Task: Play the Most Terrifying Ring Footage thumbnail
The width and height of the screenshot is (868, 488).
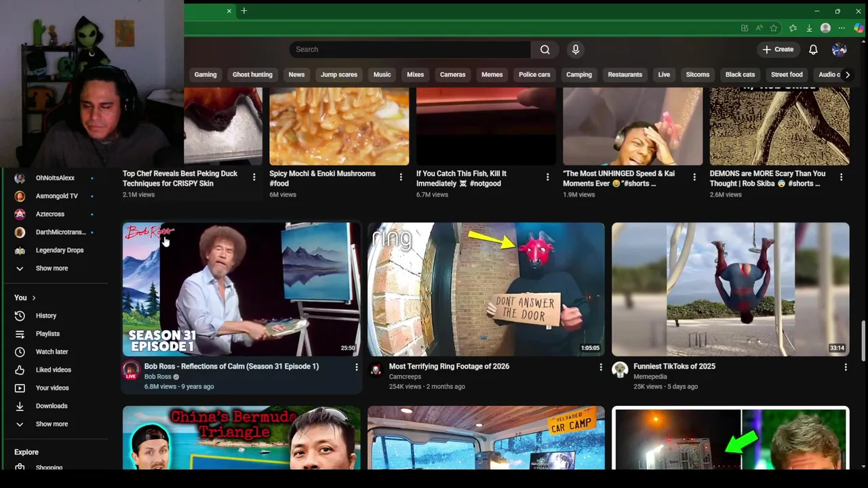Action: point(486,289)
